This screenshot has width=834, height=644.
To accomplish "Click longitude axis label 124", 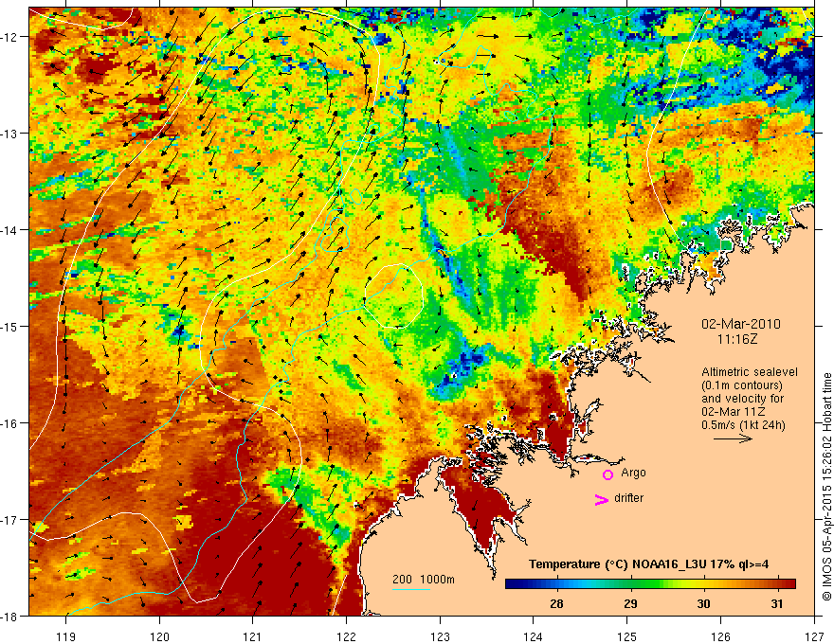I will [x=534, y=636].
